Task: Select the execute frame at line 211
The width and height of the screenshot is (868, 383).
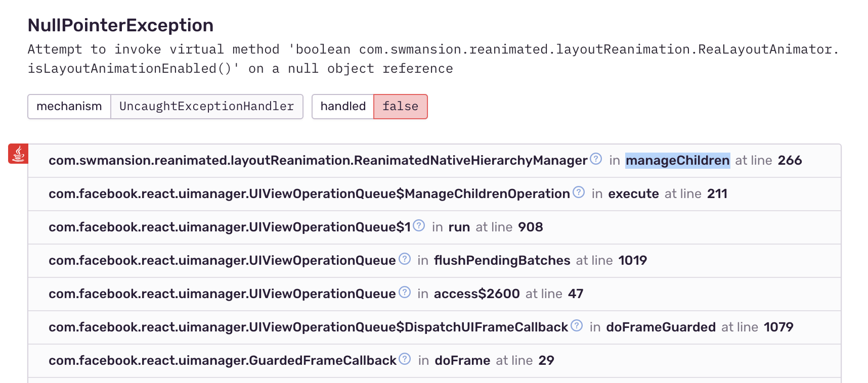Action: point(632,194)
